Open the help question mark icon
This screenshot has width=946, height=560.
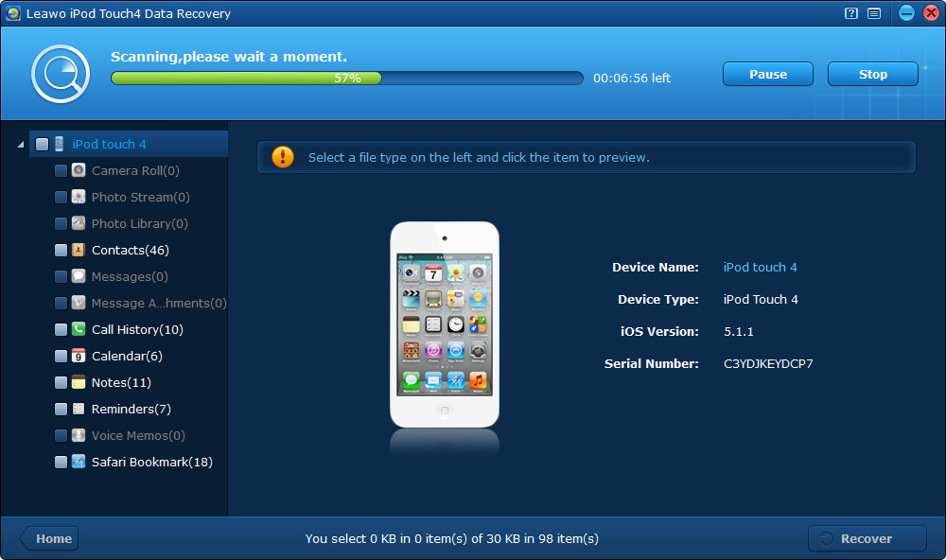tap(851, 13)
